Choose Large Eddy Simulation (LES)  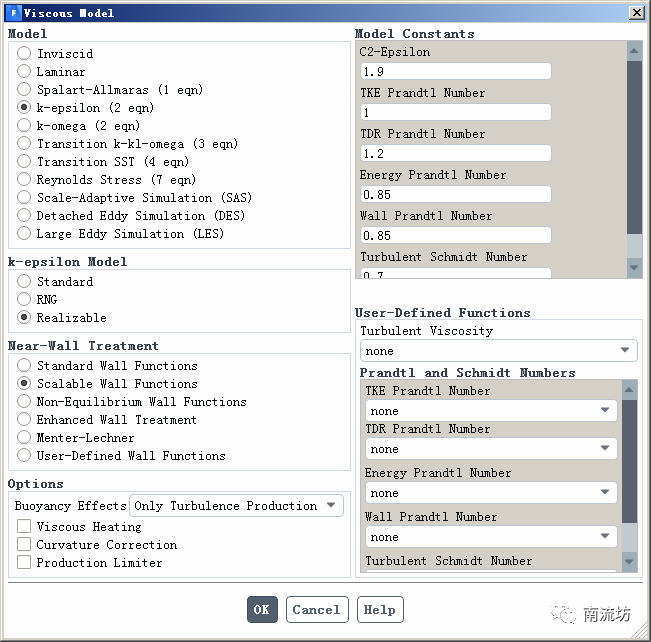pyautogui.click(x=24, y=233)
